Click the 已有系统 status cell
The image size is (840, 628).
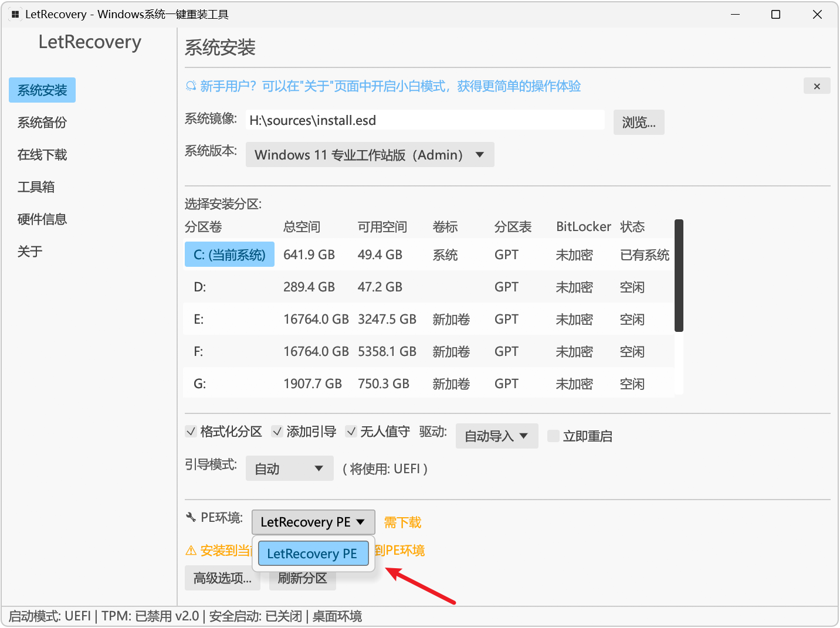[x=645, y=254]
